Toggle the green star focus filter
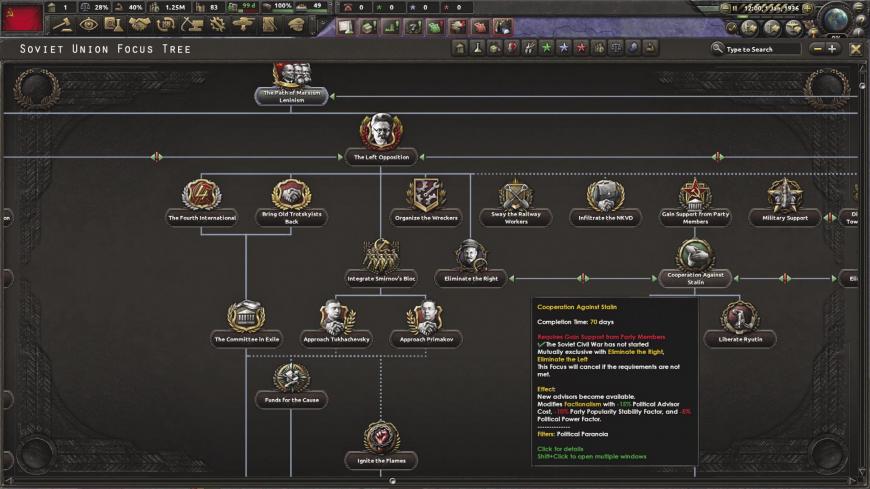Screen dimensions: 870x489 click(x=547, y=48)
